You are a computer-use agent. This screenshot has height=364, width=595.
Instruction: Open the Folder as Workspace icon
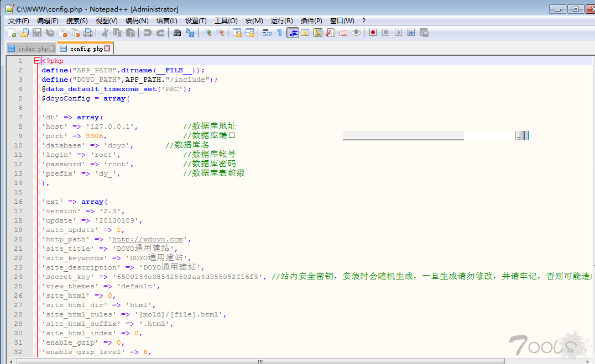343,33
